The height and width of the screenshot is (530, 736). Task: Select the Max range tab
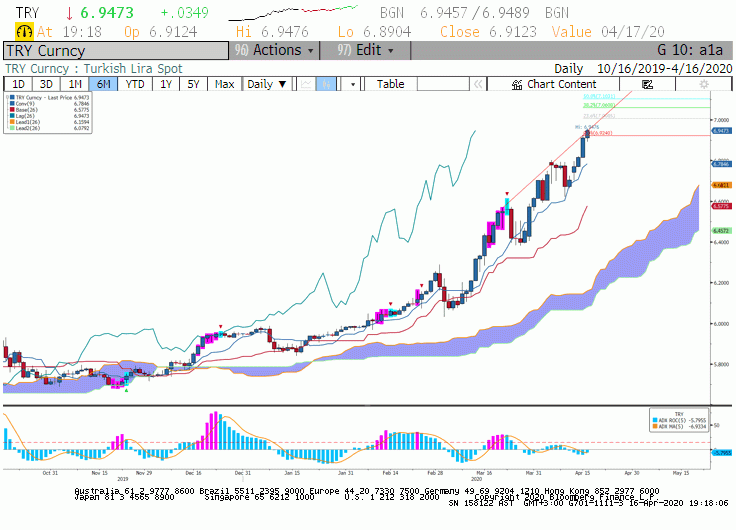[x=224, y=84]
